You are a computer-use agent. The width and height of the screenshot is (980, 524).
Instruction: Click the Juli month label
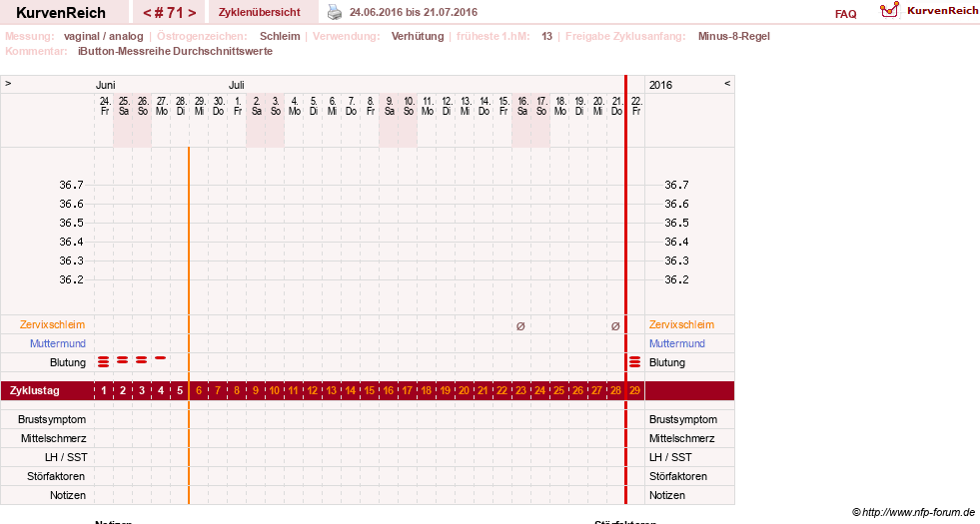pos(236,85)
